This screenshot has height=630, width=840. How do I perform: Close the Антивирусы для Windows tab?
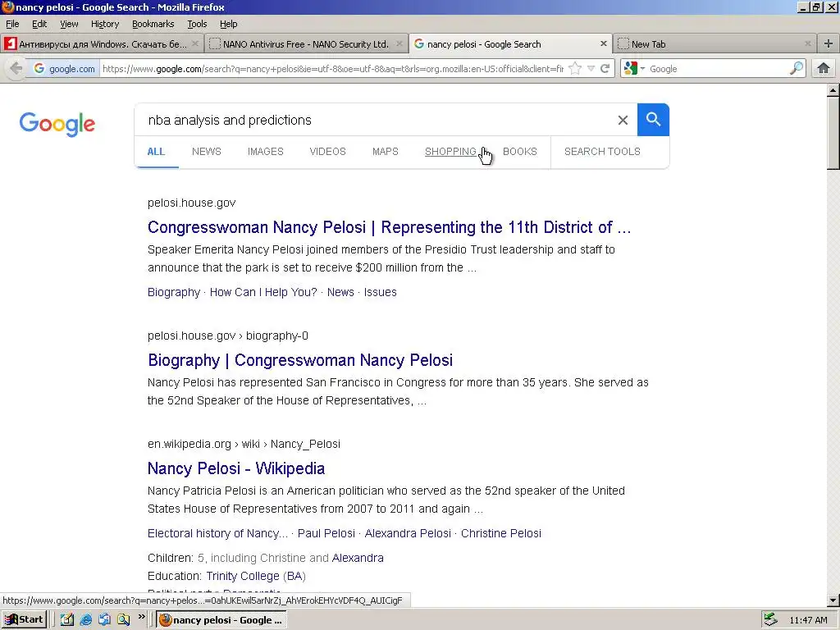pyautogui.click(x=195, y=44)
